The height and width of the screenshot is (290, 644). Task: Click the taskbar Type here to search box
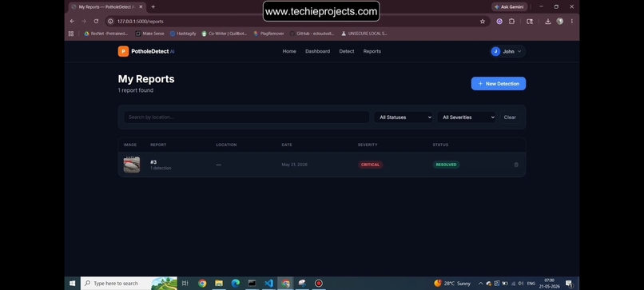(129, 284)
